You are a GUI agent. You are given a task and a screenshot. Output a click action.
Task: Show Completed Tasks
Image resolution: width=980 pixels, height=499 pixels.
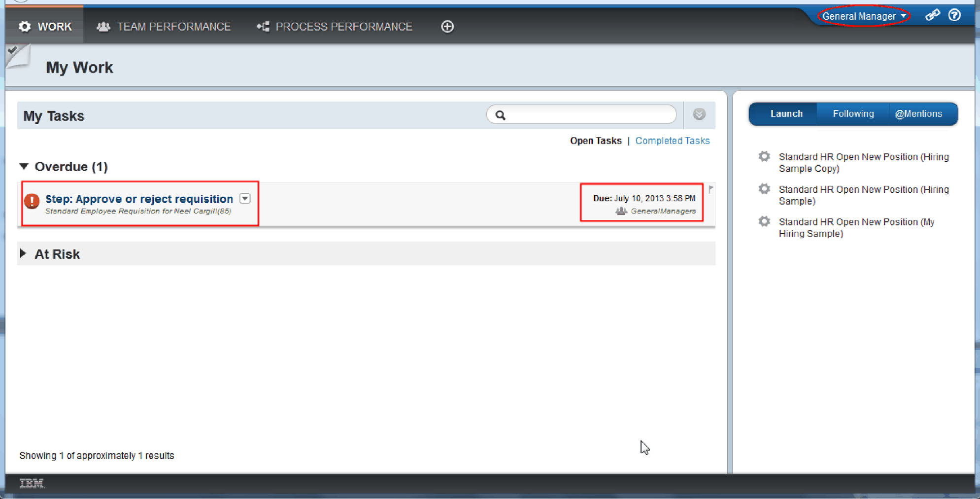[672, 141]
